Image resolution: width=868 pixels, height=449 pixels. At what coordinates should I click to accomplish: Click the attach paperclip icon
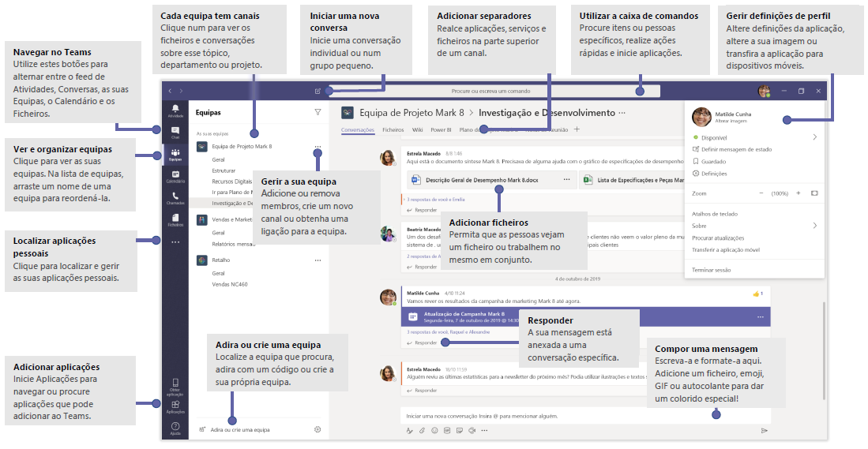click(422, 430)
